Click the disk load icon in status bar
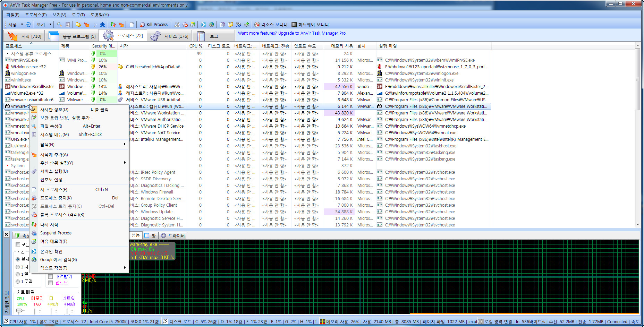This screenshot has height=327, width=644. click(x=165, y=321)
